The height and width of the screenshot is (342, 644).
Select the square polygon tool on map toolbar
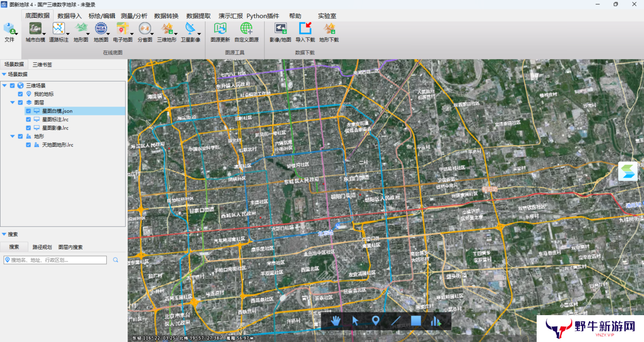[x=415, y=321]
